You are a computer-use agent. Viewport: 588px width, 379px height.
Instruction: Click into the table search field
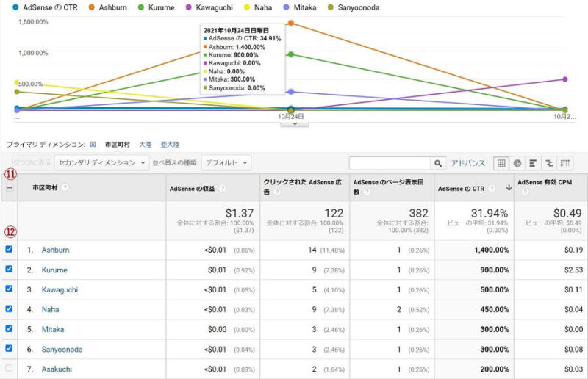[390, 163]
